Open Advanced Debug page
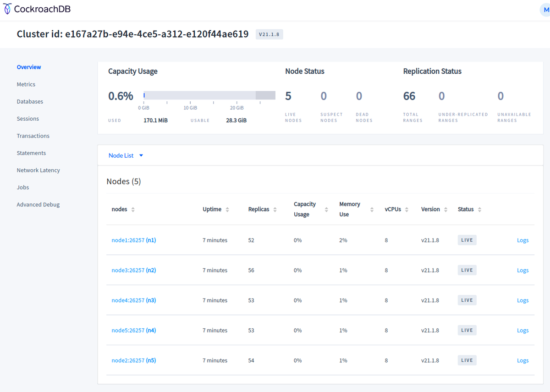This screenshot has width=550, height=392. pos(38,204)
